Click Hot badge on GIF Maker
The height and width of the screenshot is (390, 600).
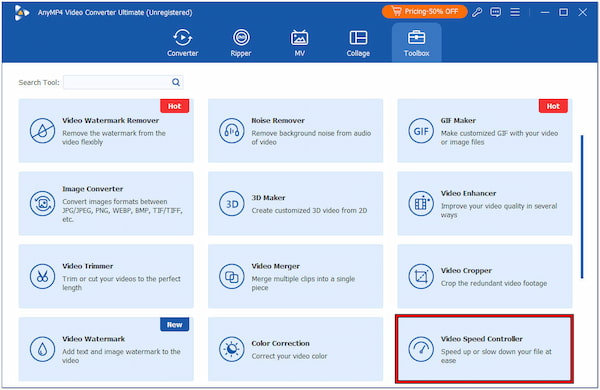tap(553, 106)
